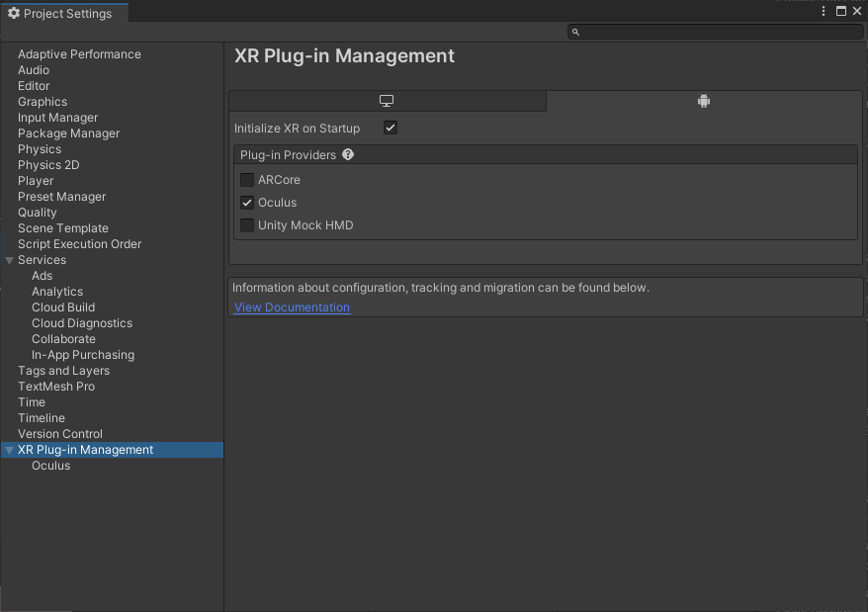Select Package Manager settings

[68, 133]
